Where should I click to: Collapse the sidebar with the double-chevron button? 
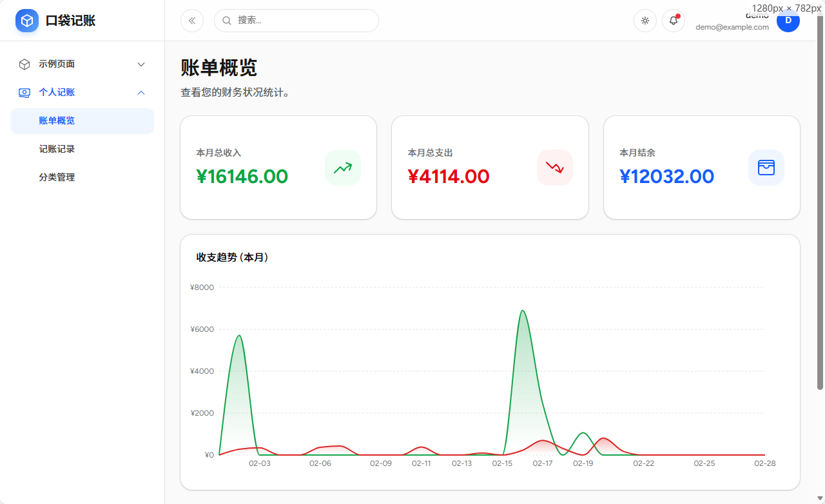coord(191,21)
